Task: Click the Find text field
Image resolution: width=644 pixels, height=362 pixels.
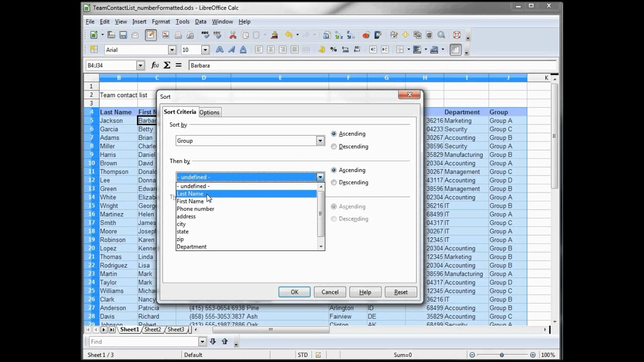Action: (x=143, y=341)
